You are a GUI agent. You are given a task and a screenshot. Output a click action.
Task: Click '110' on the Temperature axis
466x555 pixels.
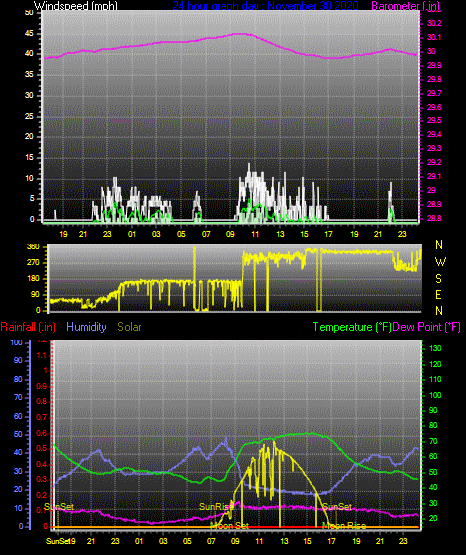pos(435,379)
